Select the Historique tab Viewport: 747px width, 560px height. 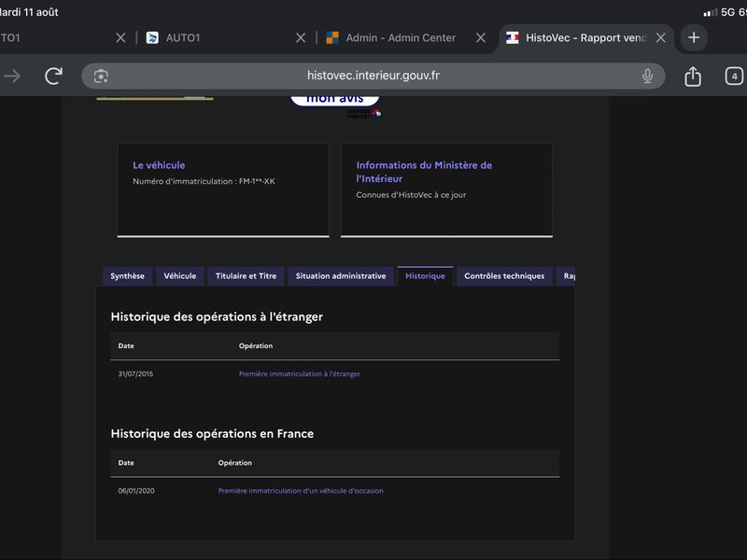[x=425, y=276]
